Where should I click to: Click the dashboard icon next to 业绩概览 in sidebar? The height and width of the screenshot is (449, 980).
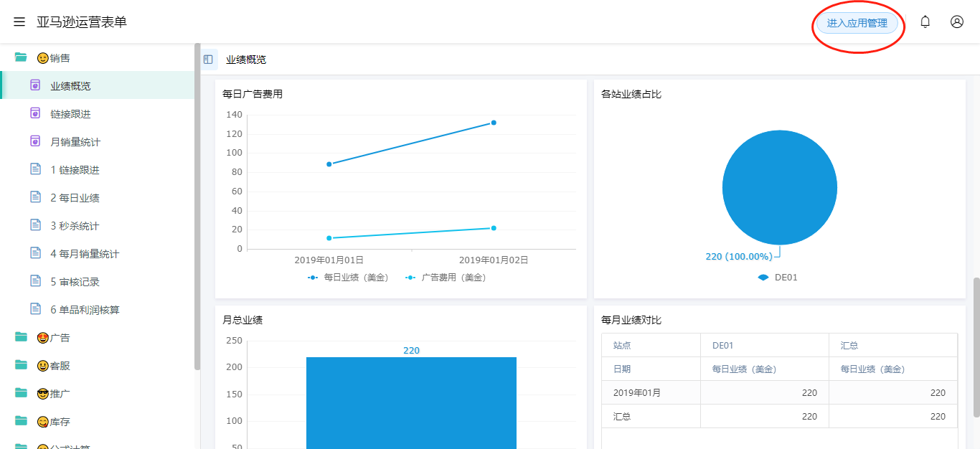[35, 85]
